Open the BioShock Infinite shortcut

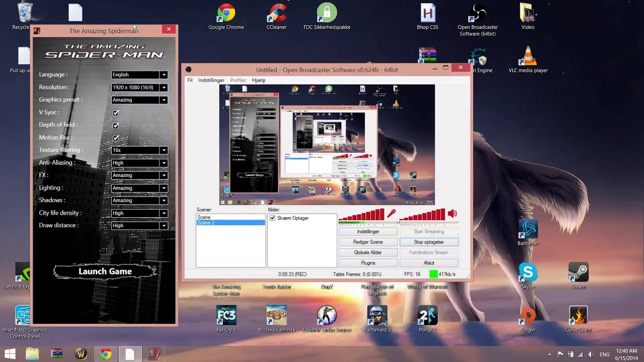276,319
